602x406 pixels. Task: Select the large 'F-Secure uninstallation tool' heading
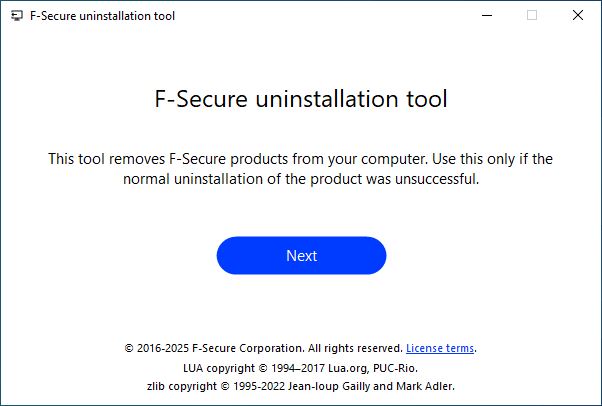point(301,99)
